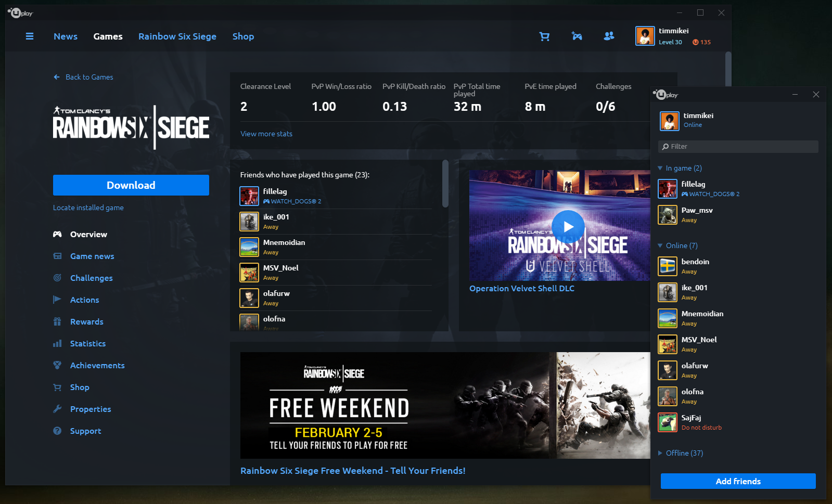The width and height of the screenshot is (832, 504).
Task: Click the main window vertical scrollbar
Action: (x=728, y=69)
